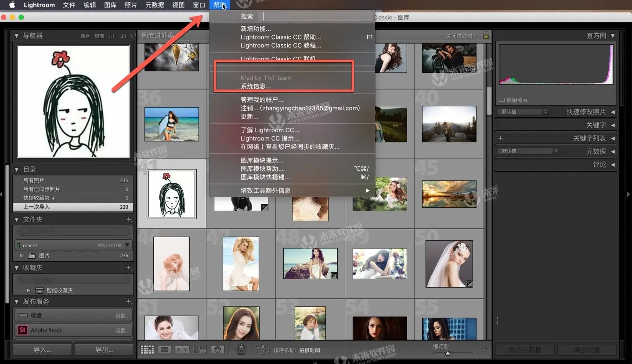Click the Adobe Stock St icon
Screen dimensions: 632x364
point(22,330)
